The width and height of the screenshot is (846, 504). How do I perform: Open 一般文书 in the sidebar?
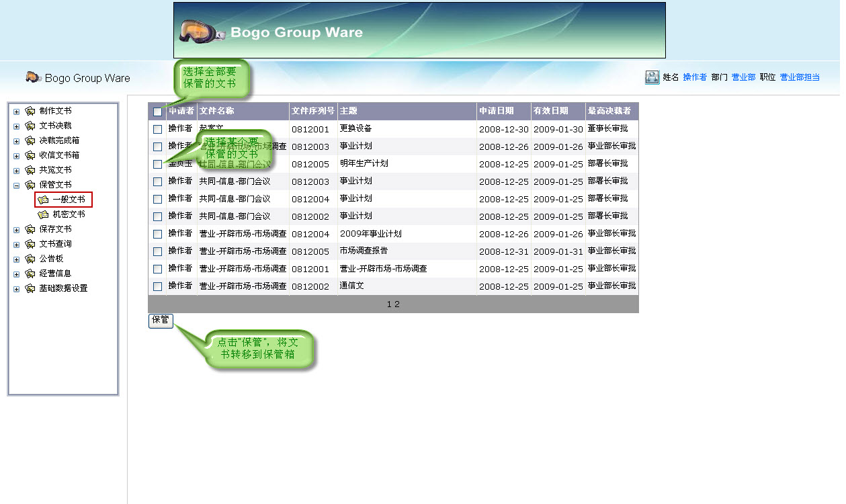pos(69,200)
